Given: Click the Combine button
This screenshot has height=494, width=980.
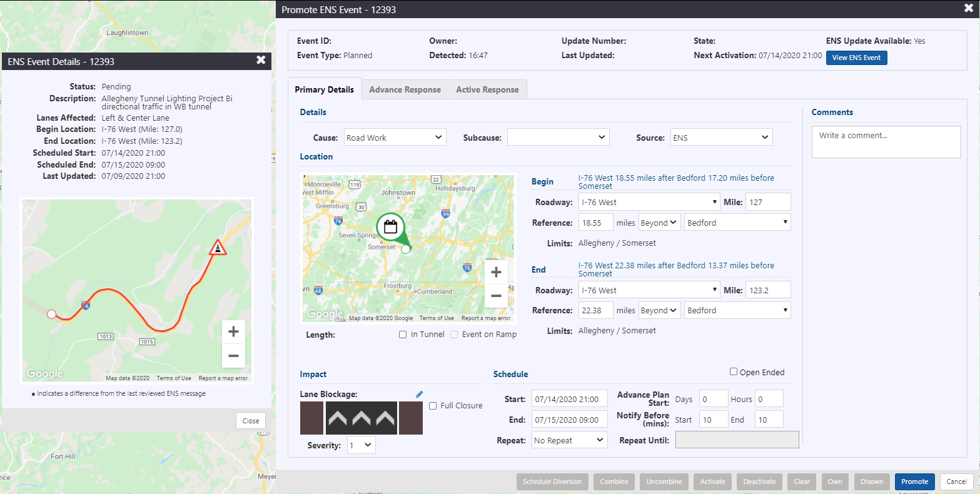Looking at the screenshot, I should point(614,481).
